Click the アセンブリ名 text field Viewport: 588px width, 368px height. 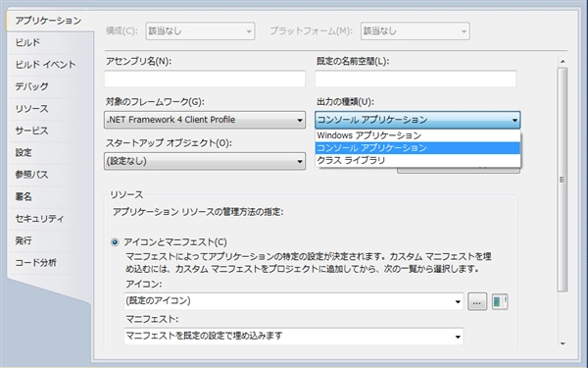pyautogui.click(x=205, y=79)
